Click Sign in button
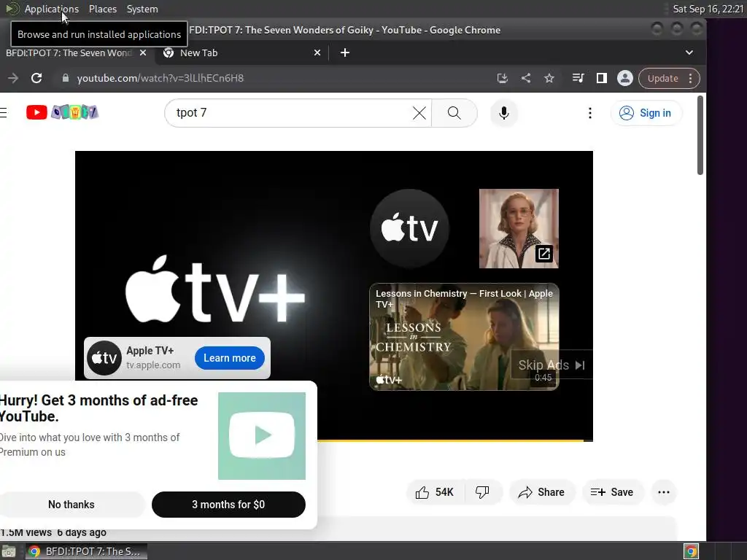 coord(646,113)
